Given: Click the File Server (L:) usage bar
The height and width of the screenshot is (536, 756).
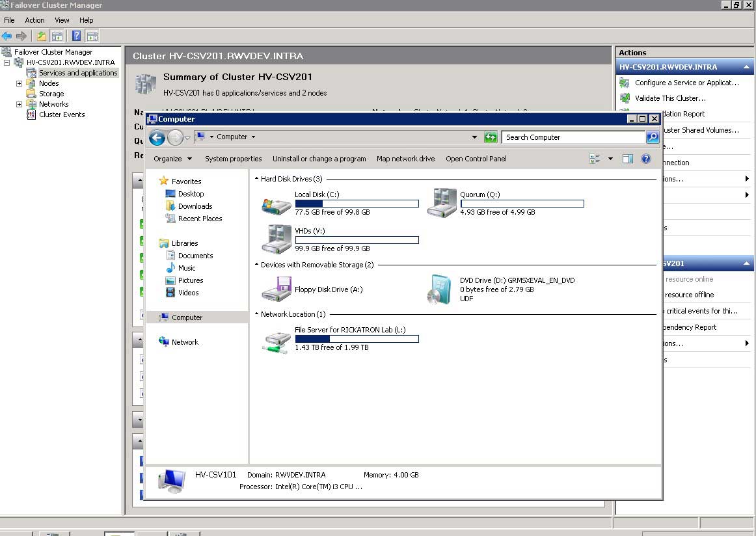Looking at the screenshot, I should (357, 339).
